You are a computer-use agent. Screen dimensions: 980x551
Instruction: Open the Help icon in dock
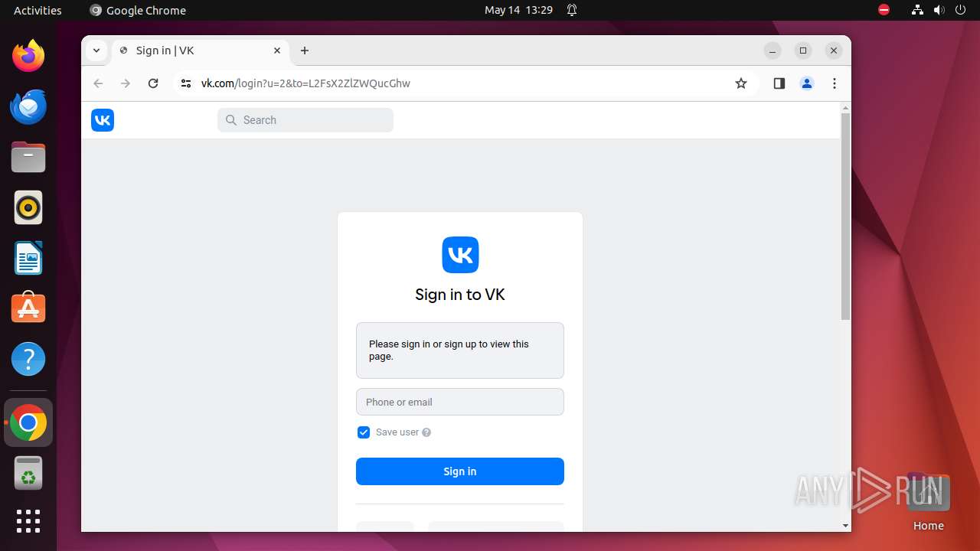click(28, 359)
